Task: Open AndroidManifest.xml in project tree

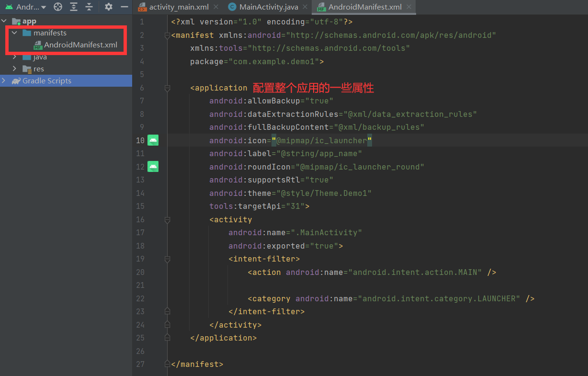Action: (80, 45)
